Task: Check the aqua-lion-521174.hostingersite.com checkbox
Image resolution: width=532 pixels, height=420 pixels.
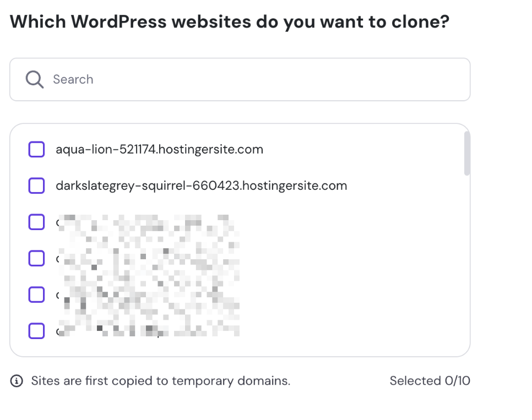Action: (x=36, y=149)
